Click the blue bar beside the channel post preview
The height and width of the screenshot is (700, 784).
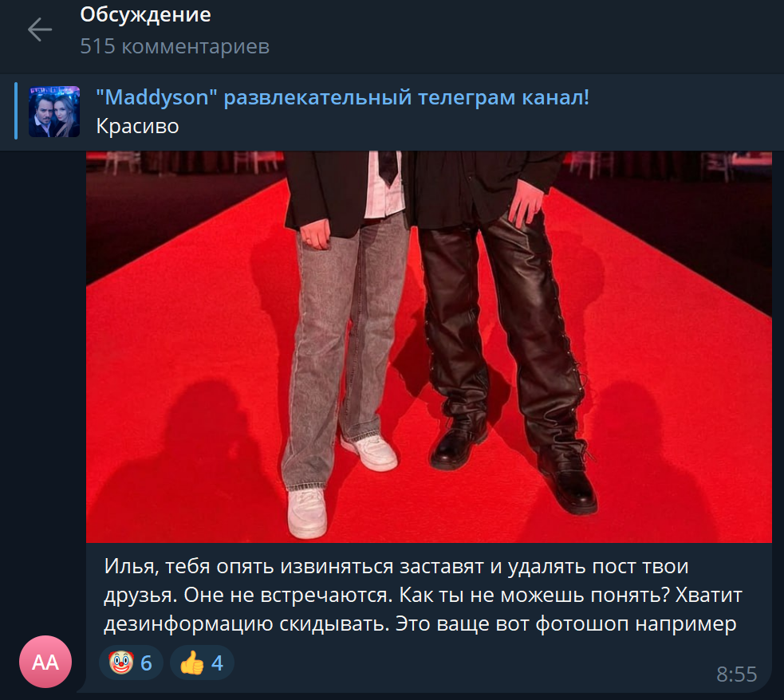point(16,111)
